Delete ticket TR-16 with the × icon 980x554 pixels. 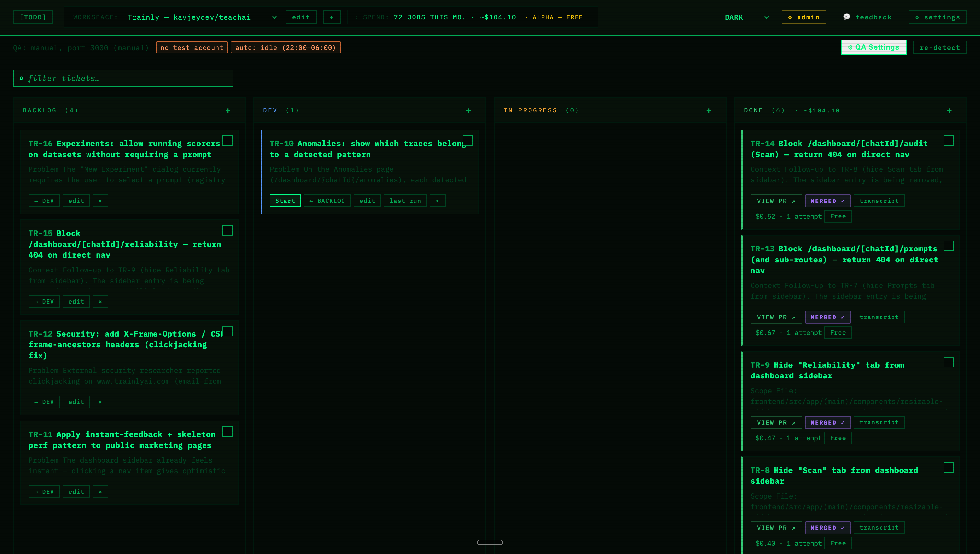[100, 201]
